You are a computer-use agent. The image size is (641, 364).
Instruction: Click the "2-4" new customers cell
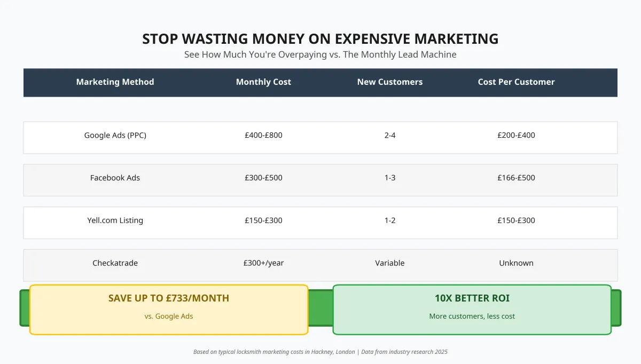[x=390, y=136]
